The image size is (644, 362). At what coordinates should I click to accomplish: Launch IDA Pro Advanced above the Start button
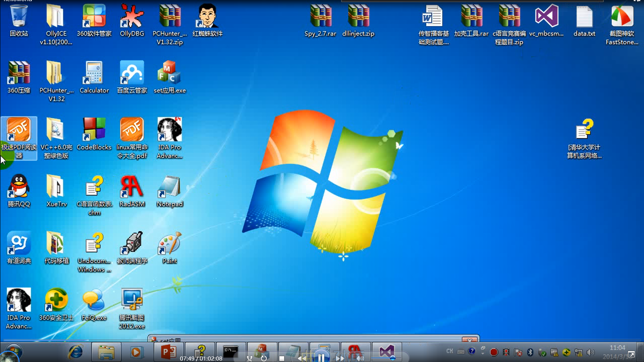19,309
